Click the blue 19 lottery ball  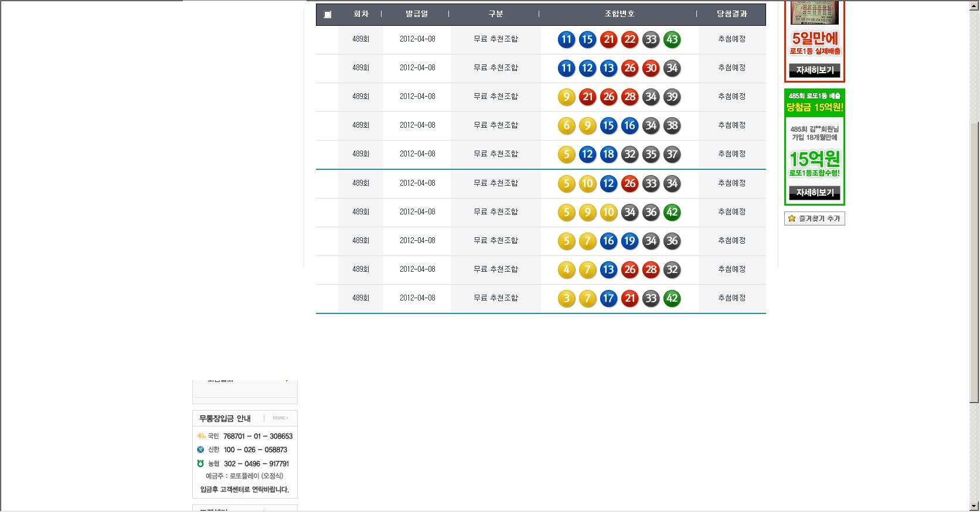629,241
